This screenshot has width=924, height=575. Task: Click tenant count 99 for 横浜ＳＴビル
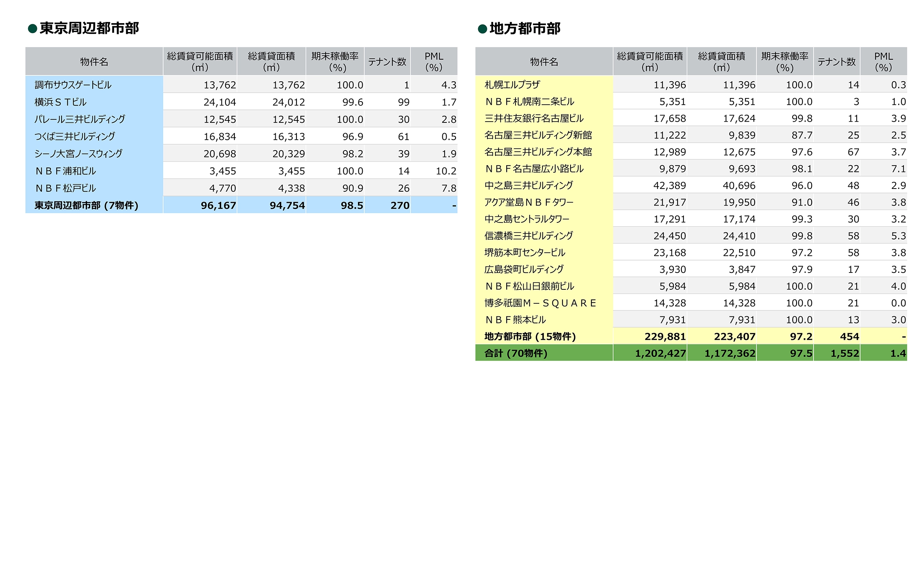click(403, 102)
